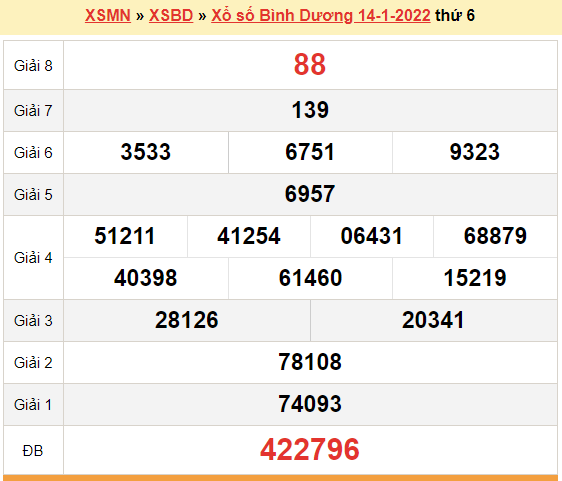562x481 pixels.
Task: Click Giải 6 number 3533
Action: (x=146, y=152)
